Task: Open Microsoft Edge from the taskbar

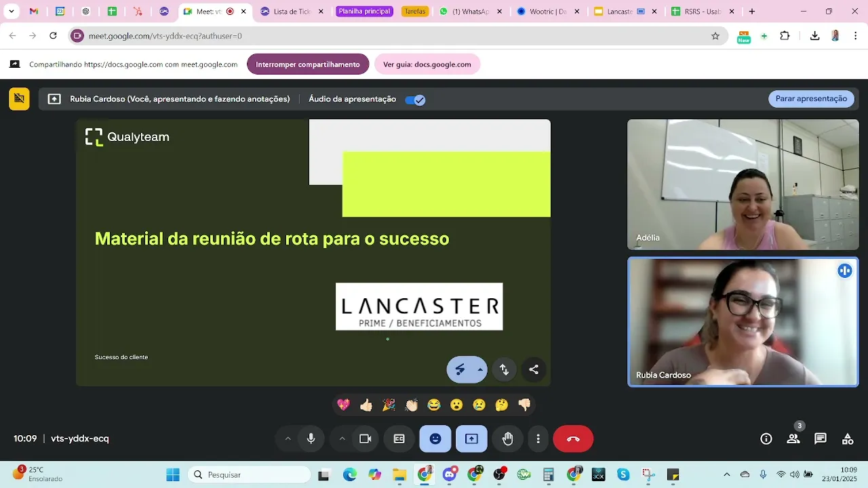Action: coord(350,474)
